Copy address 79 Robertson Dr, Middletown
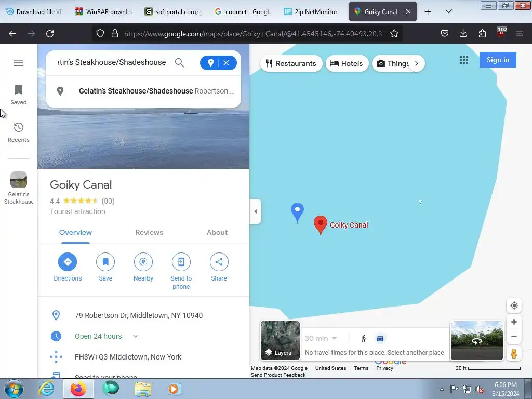 coord(139,315)
